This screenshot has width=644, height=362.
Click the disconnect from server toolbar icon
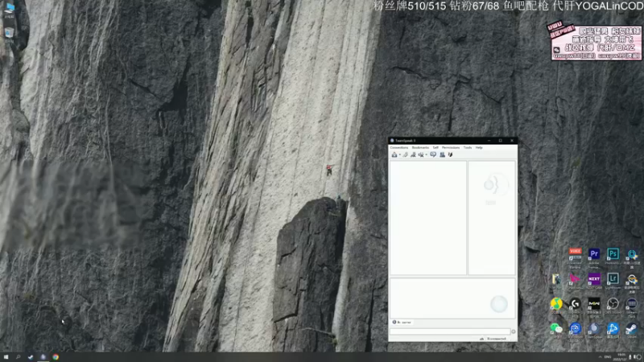click(406, 154)
